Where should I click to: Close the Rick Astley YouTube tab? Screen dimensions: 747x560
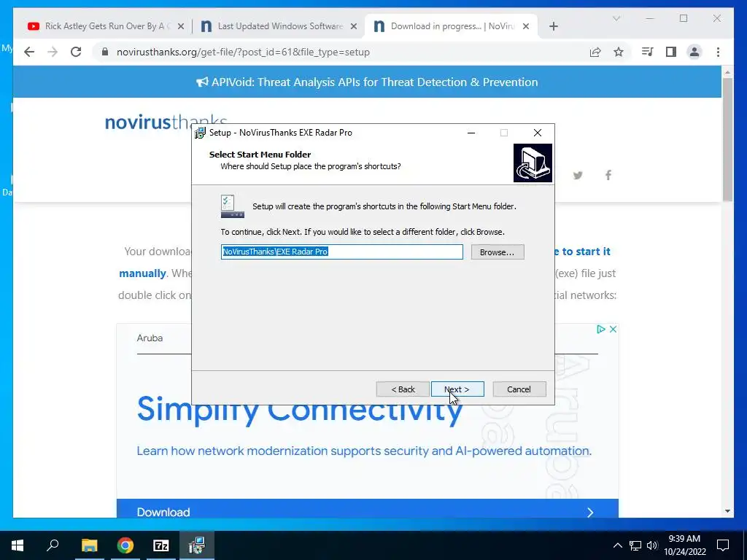[x=181, y=26]
